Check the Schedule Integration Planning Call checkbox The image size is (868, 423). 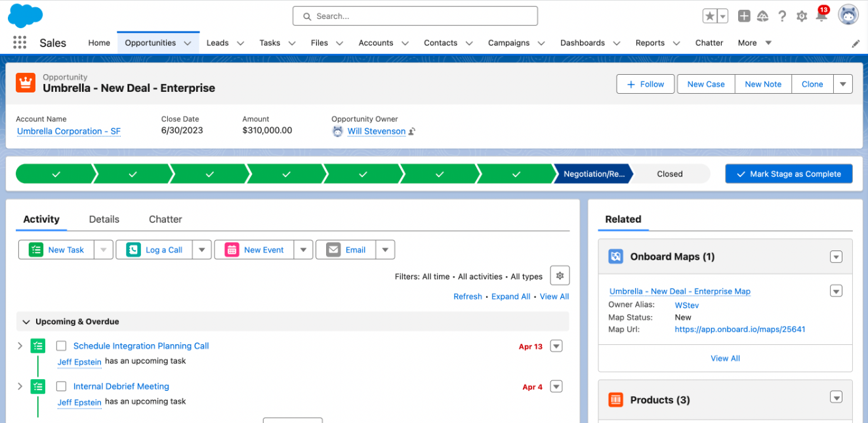point(62,346)
